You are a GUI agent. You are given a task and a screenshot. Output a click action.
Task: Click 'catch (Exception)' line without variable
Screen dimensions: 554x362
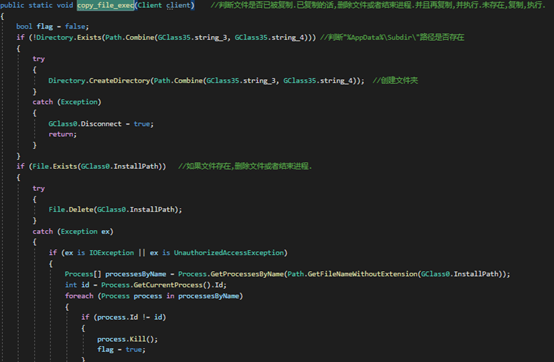pyautogui.click(x=67, y=102)
